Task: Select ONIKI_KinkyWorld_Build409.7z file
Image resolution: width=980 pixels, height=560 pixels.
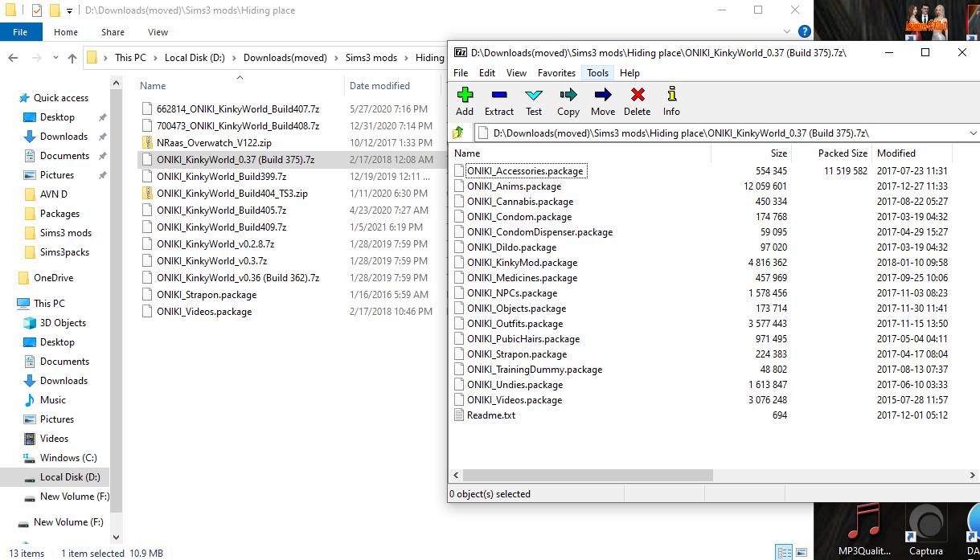Action: (x=221, y=227)
